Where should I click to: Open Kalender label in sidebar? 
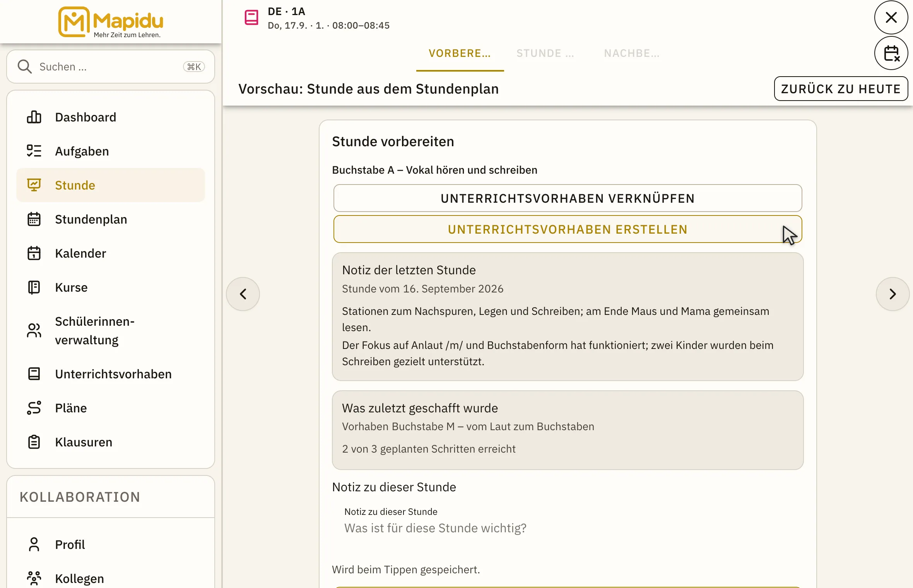click(x=80, y=253)
